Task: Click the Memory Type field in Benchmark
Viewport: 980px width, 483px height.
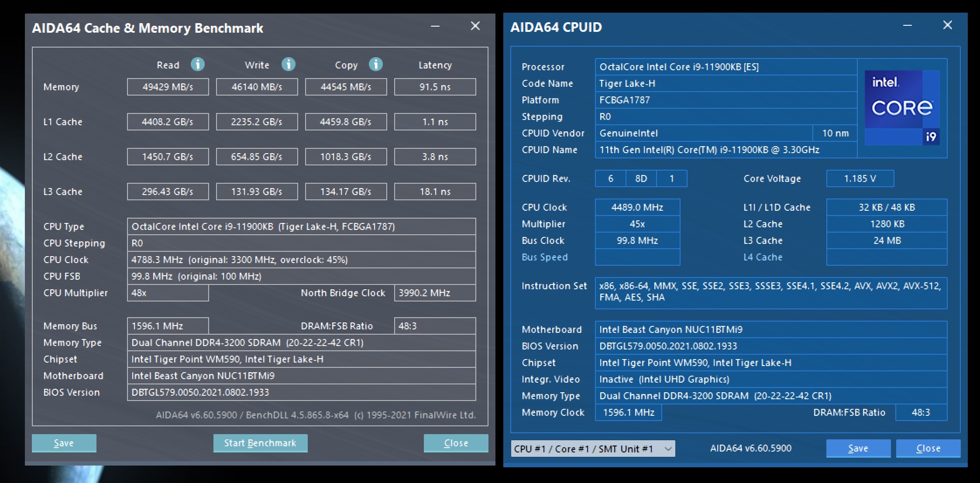Action: click(301, 343)
